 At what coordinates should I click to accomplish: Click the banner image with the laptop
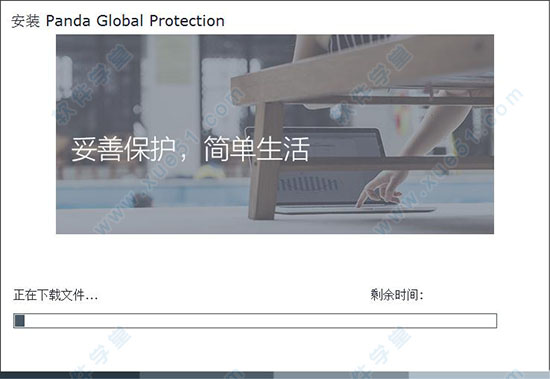pyautogui.click(x=275, y=134)
